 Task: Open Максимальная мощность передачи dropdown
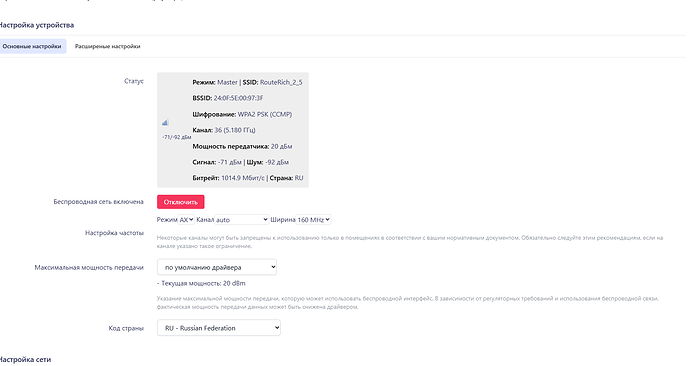click(217, 267)
